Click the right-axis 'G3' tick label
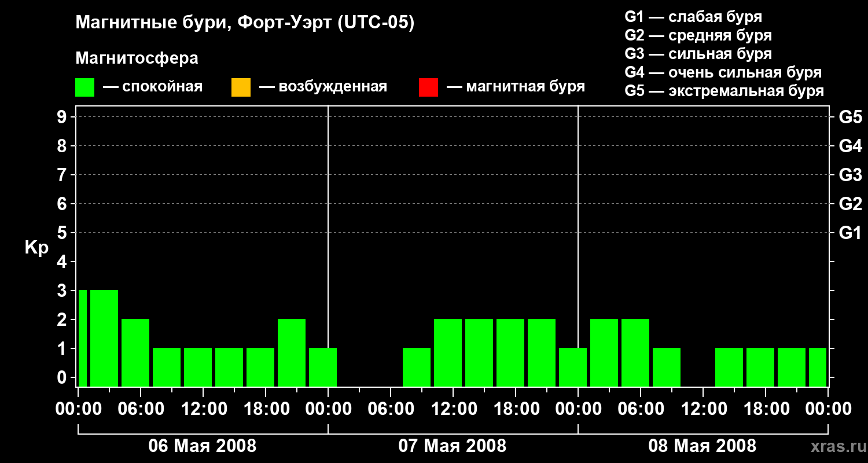This screenshot has width=868, height=463. [x=850, y=175]
